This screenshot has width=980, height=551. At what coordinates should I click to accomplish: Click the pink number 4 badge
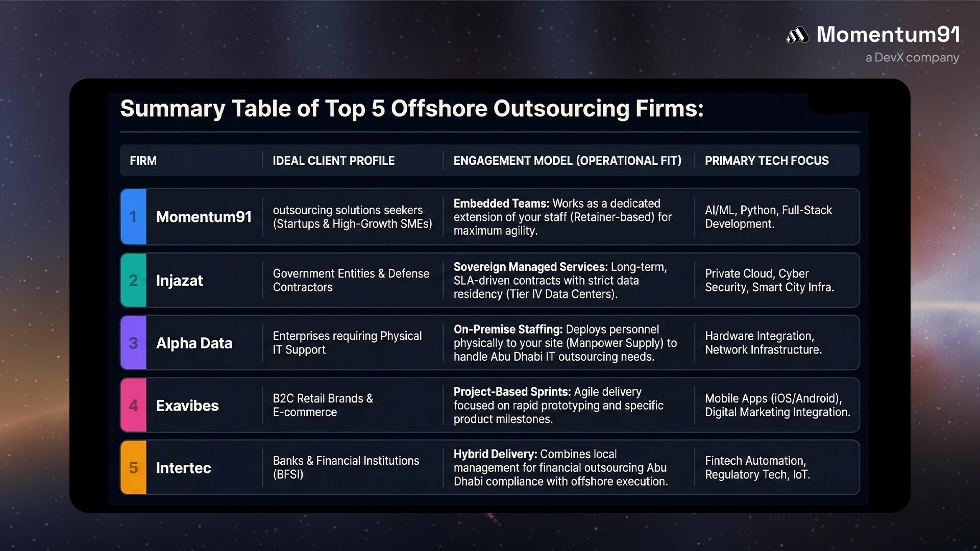[133, 406]
